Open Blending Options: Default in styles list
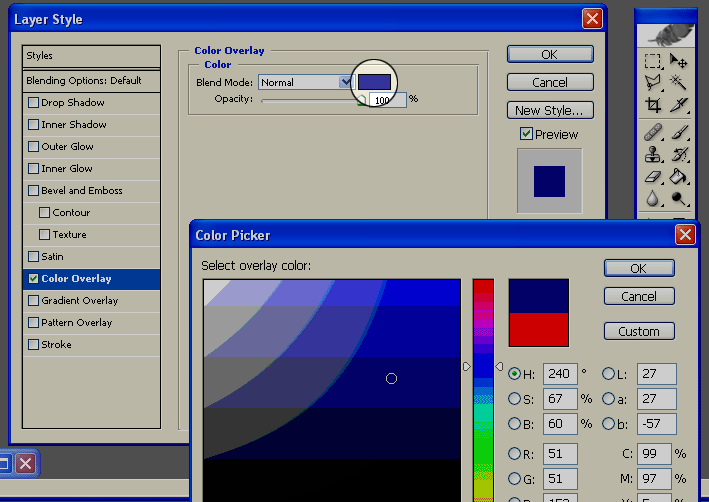Viewport: 709px width, 502px height. click(91, 80)
